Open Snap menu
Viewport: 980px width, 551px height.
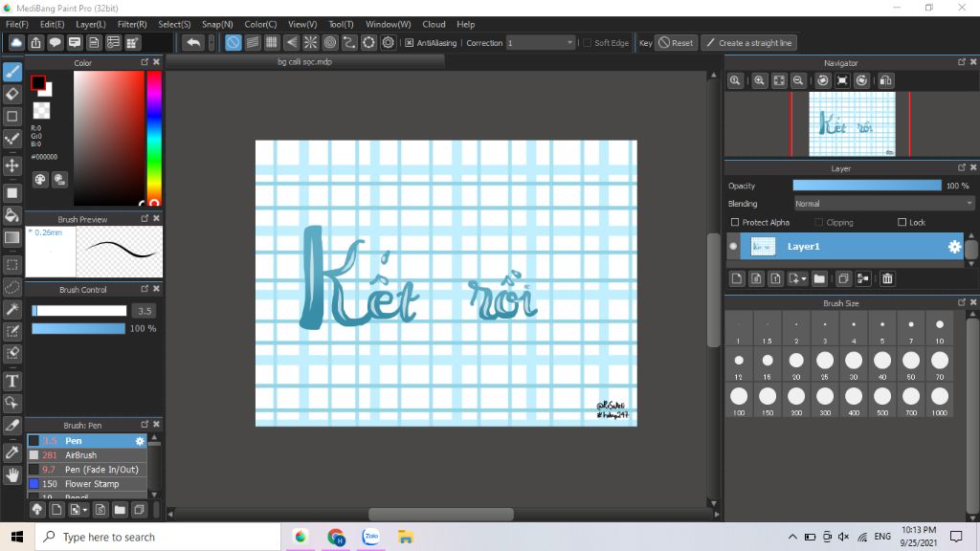pos(217,24)
